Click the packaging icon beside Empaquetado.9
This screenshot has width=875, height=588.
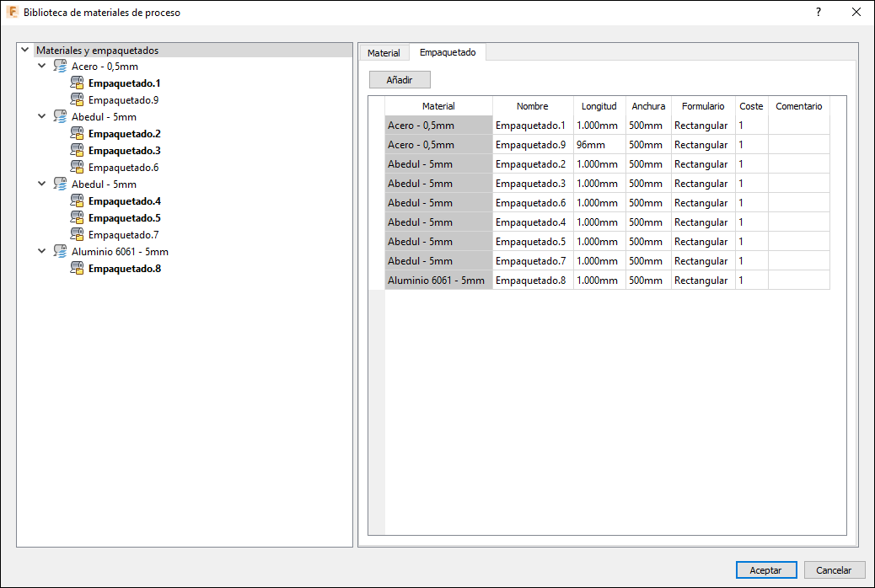[77, 100]
